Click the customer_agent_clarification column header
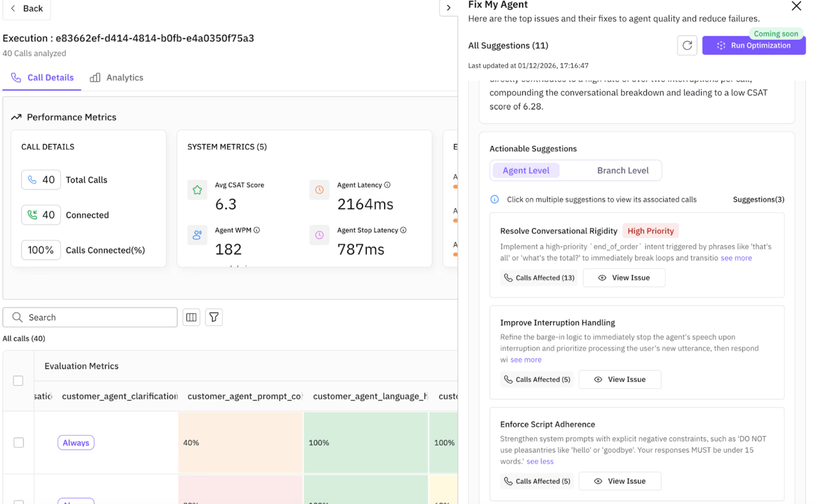The image size is (815, 504). pos(120,396)
